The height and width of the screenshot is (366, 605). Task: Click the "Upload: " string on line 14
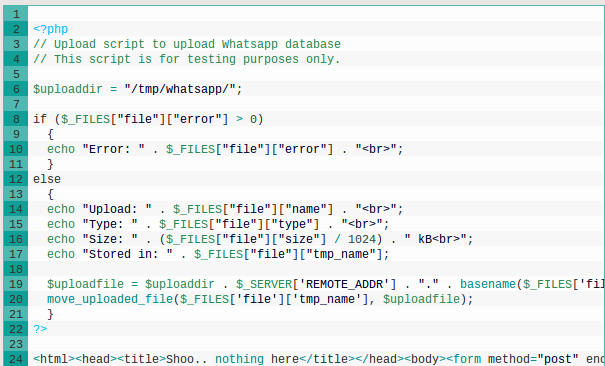[x=117, y=209]
